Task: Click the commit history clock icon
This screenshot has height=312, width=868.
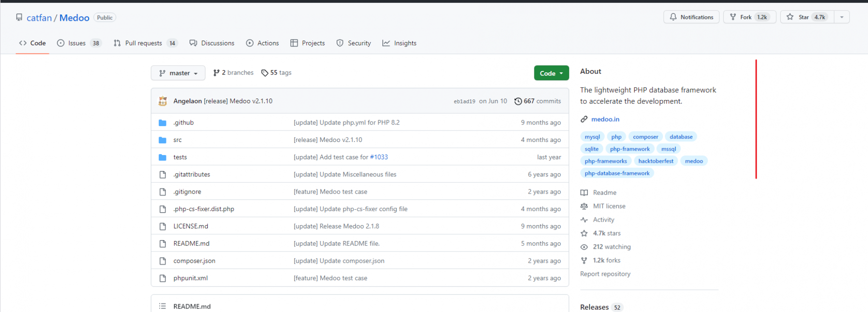Action: (x=518, y=101)
